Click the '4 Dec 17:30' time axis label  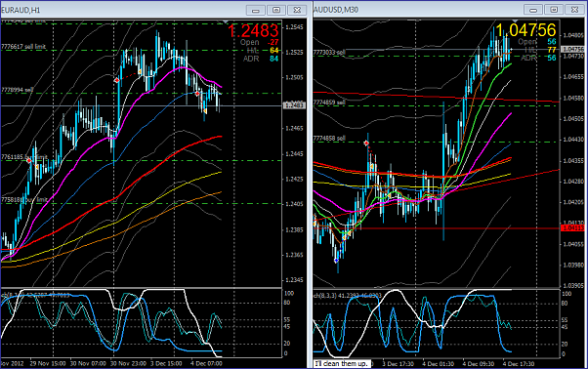pos(519,364)
